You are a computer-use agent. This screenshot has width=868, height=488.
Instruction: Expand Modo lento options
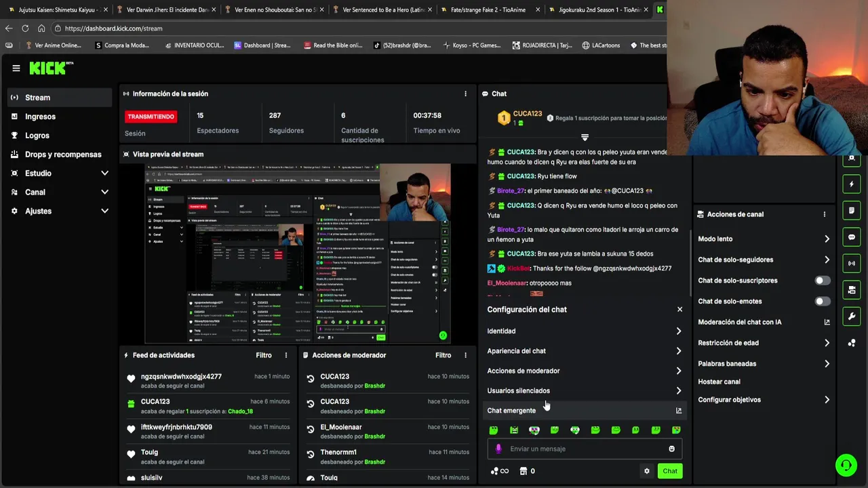[764, 239]
